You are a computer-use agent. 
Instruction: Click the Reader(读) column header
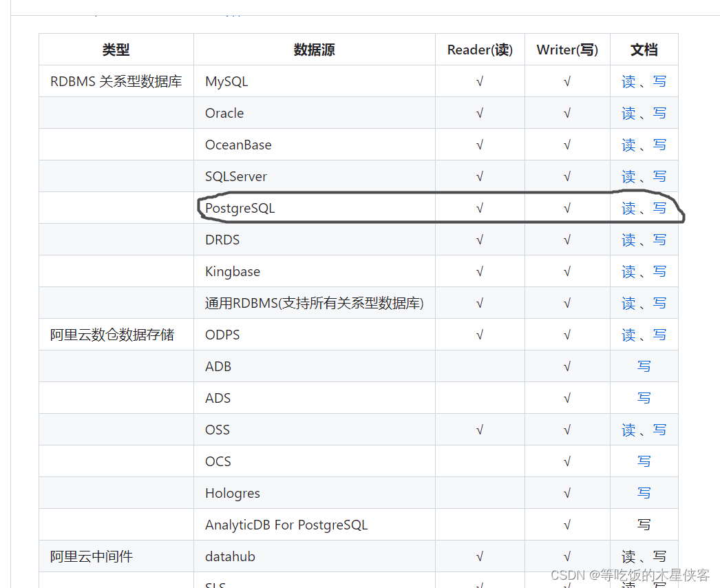pyautogui.click(x=480, y=49)
